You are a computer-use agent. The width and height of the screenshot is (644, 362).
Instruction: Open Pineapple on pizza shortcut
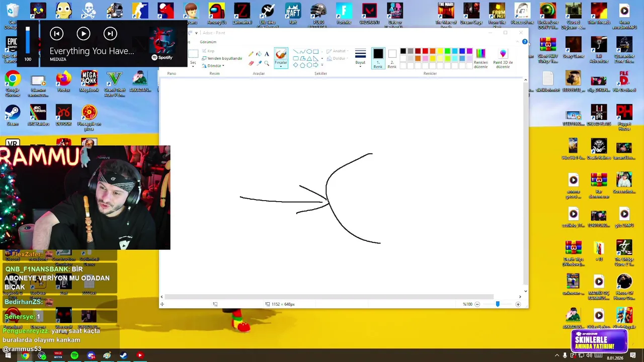89,118
